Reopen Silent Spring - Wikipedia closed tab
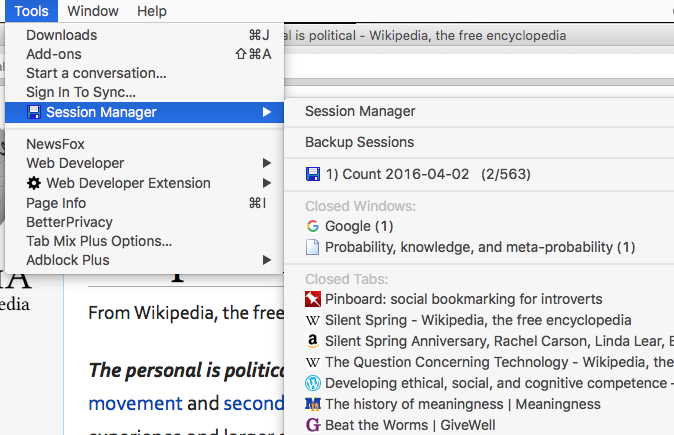 pos(479,320)
